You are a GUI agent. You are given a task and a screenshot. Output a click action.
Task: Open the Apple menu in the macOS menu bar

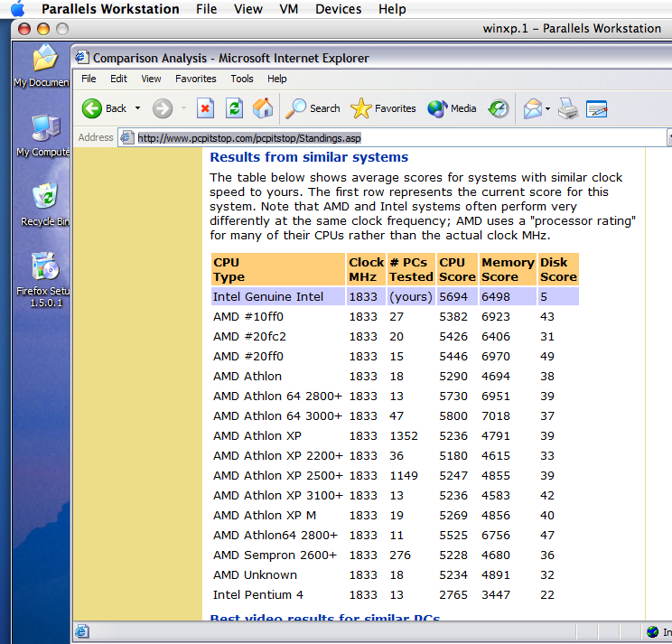click(17, 9)
